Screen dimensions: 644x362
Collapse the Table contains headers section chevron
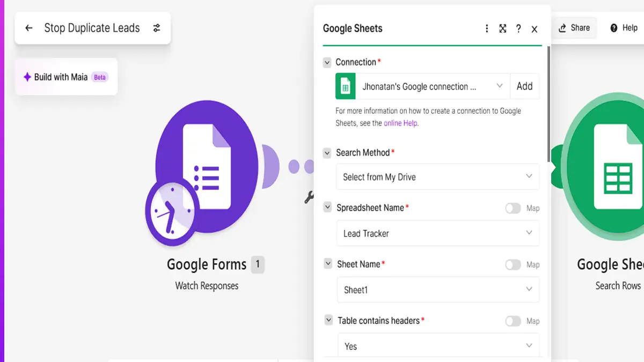tap(328, 320)
